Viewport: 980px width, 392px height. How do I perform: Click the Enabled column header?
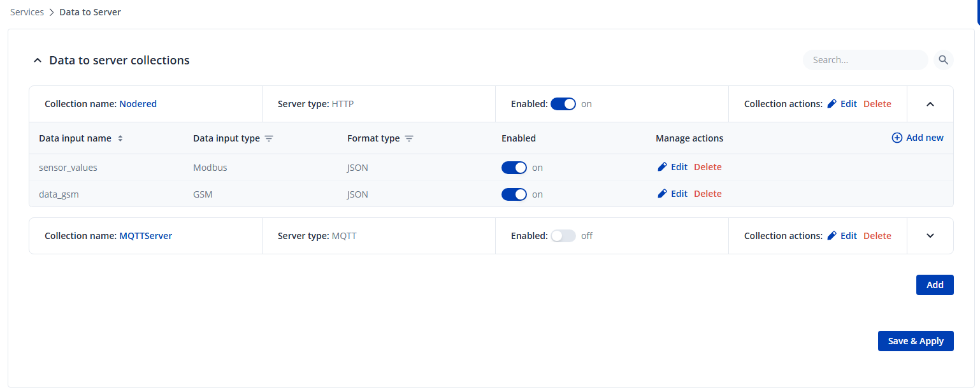[x=519, y=138]
